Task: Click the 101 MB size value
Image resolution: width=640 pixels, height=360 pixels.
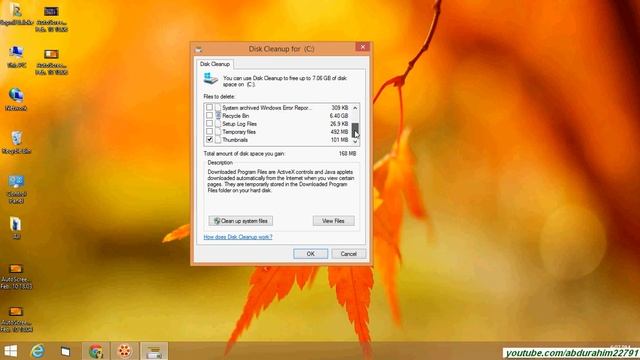Action: pyautogui.click(x=339, y=140)
